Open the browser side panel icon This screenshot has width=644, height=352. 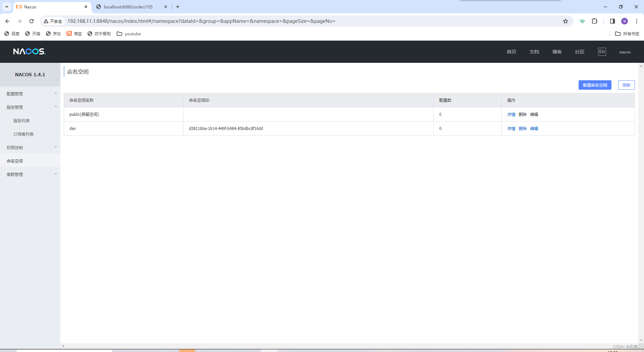pos(612,21)
